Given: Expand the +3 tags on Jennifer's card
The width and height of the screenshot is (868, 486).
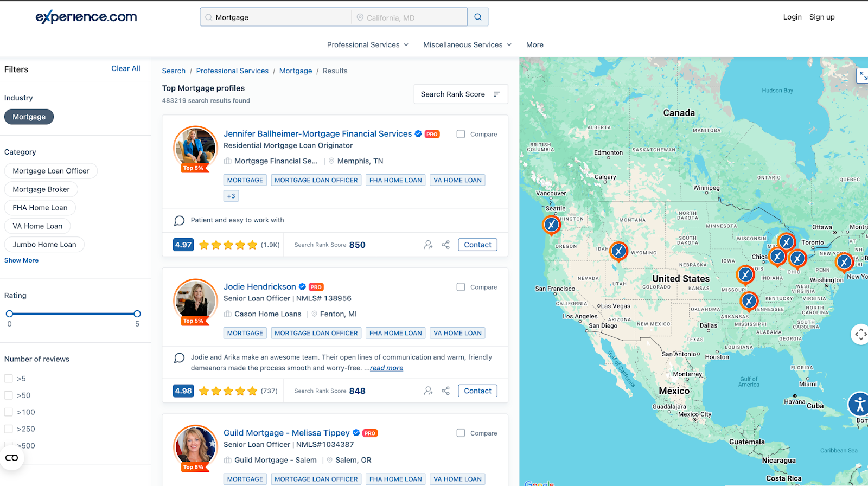Looking at the screenshot, I should (231, 196).
